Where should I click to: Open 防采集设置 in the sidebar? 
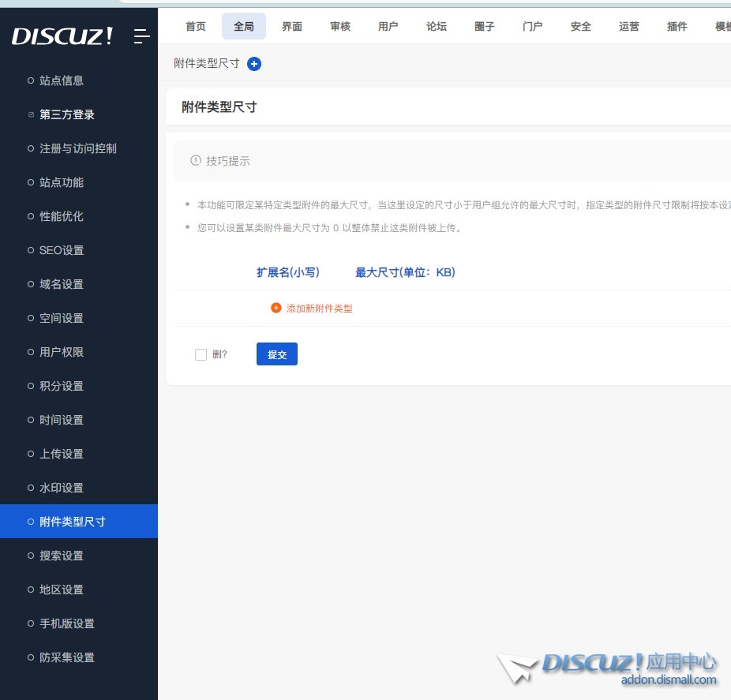coord(67,657)
